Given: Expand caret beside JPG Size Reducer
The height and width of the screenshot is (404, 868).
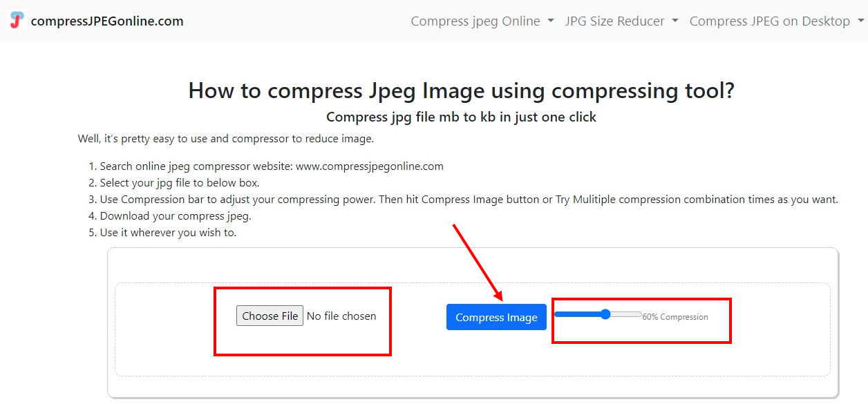Looking at the screenshot, I should click(674, 21).
